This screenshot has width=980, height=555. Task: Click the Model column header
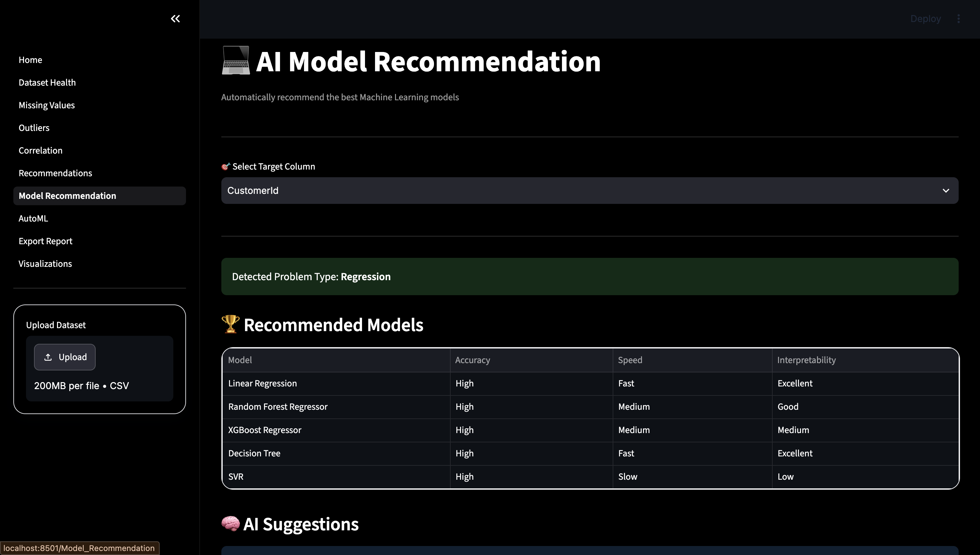click(336, 360)
